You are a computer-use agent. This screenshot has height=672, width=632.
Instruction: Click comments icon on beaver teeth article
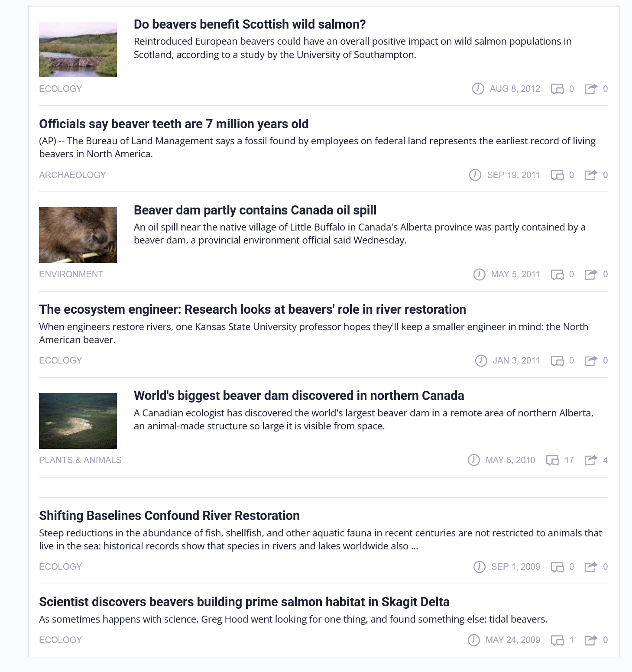(x=557, y=175)
